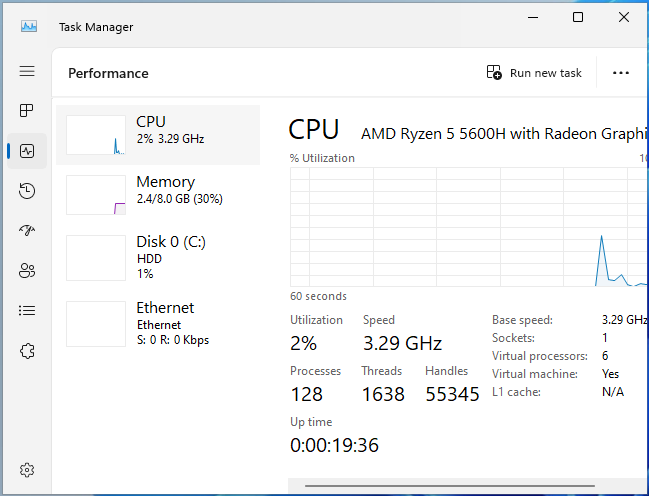Click the Memory usage mini graph thumbnail
Viewport: 649px width, 496px height.
pyautogui.click(x=96, y=195)
